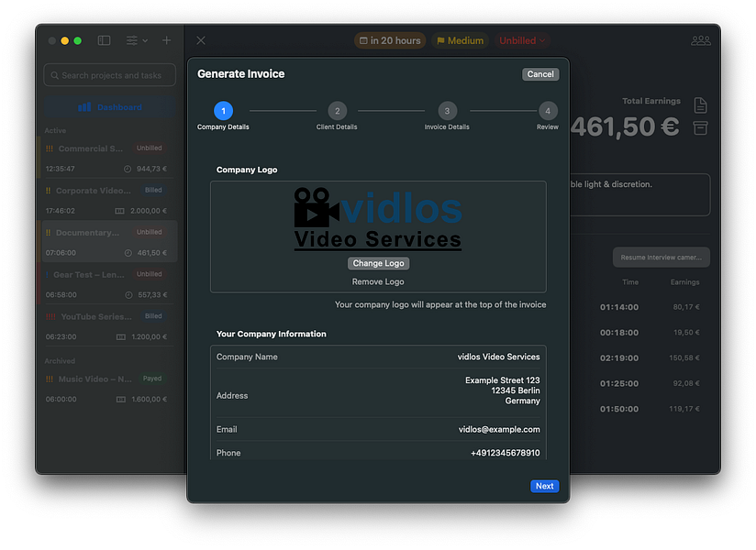Click the fixed-price icon beside 2.000,00 €
Screen dimensions: 756x550
(x=119, y=211)
